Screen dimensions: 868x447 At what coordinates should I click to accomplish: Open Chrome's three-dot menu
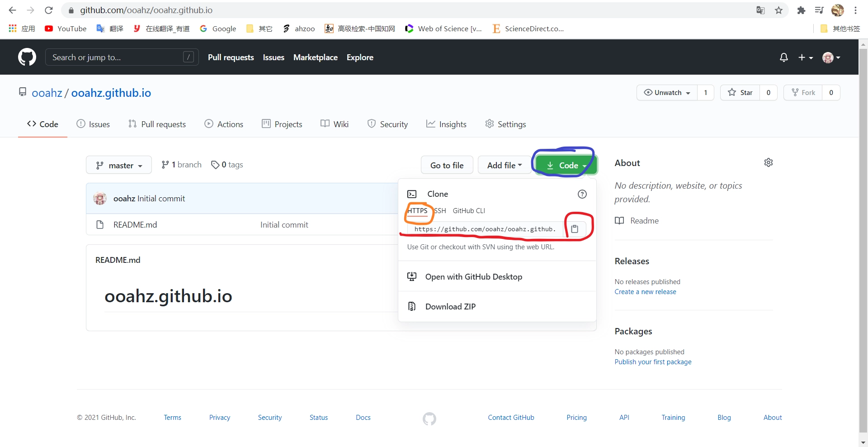[856, 10]
